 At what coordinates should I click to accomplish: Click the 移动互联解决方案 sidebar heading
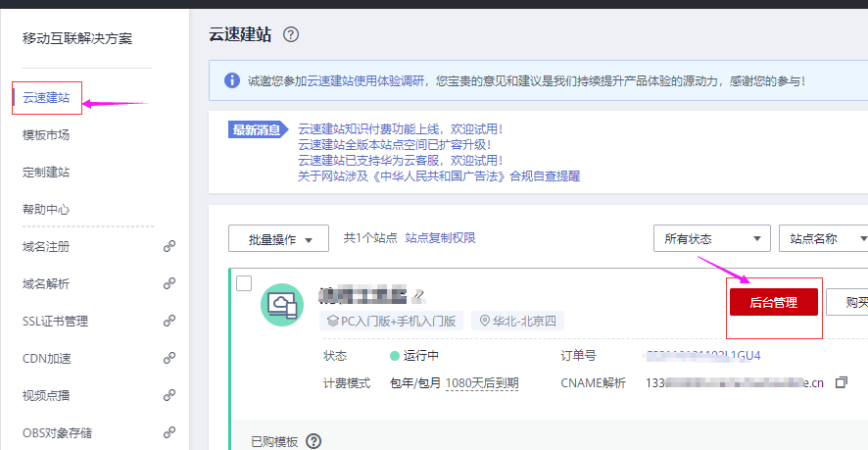pos(77,39)
